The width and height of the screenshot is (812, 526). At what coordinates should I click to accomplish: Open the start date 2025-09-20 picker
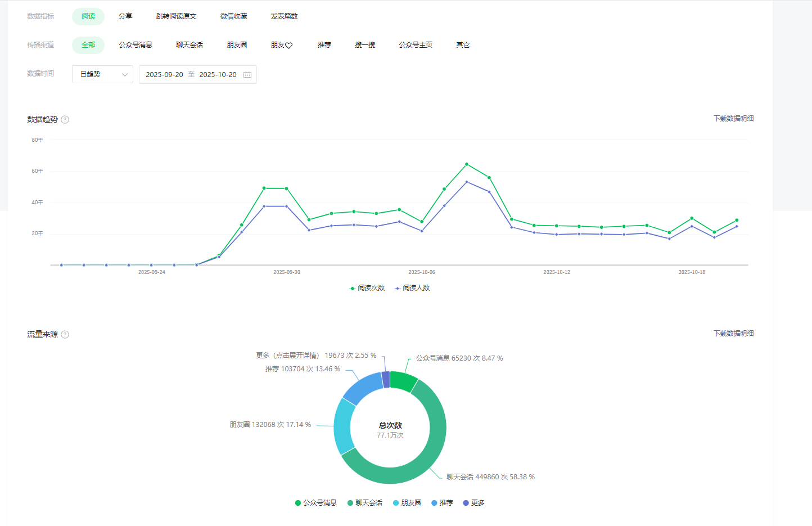click(x=164, y=74)
